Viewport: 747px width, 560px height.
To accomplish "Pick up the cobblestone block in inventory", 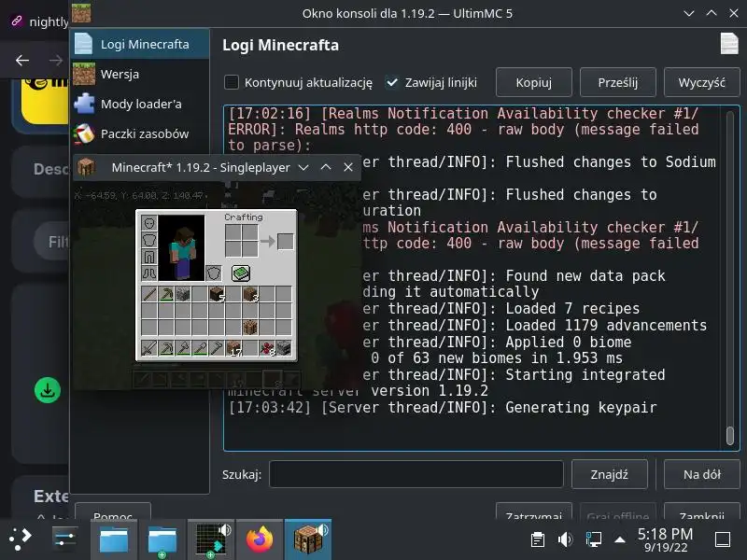I will coord(182,294).
